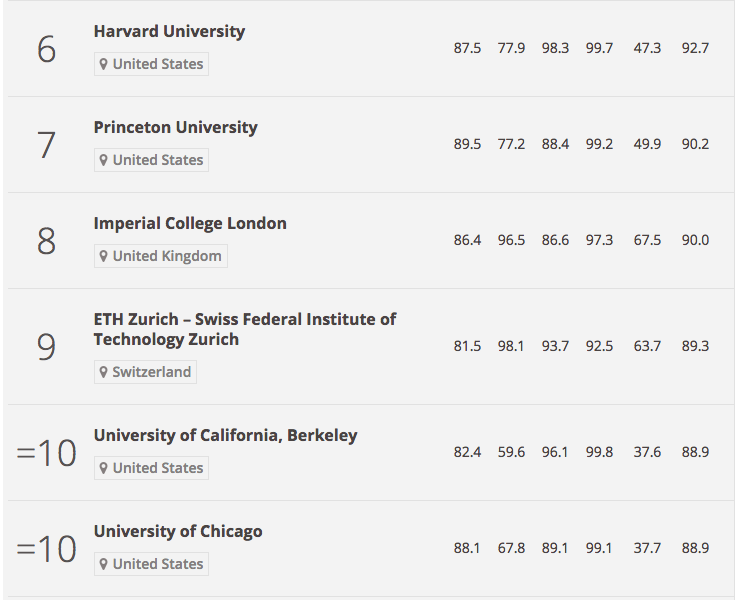The image size is (740, 600).
Task: Select the United Kingdom location tag
Action: [x=161, y=256]
